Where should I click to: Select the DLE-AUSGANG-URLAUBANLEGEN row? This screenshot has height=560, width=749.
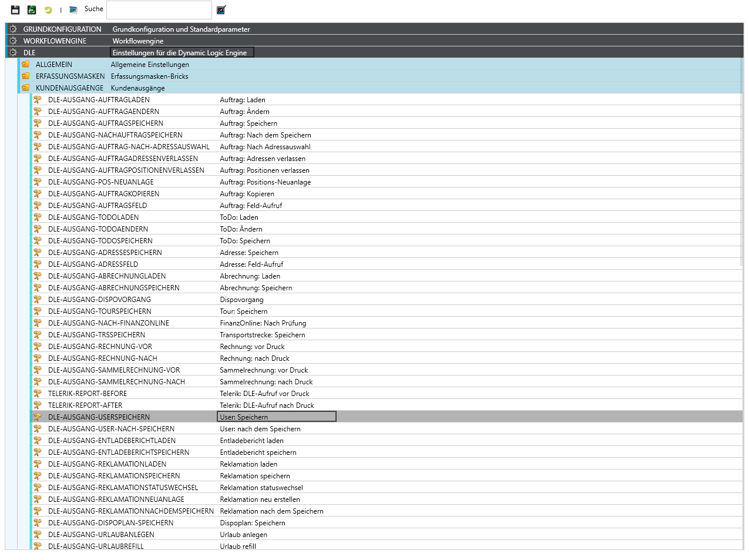[x=101, y=535]
